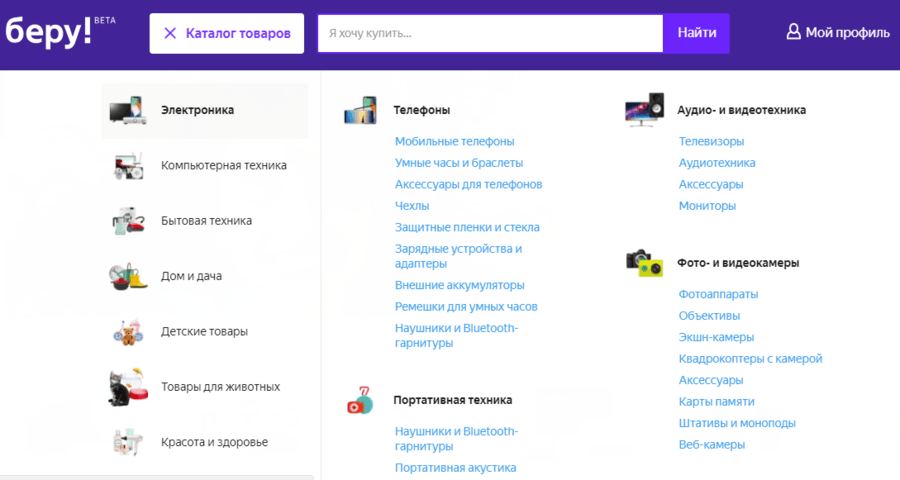This screenshot has width=900, height=480.
Task: Open Фото- и видеокамеры heading
Action: click(738, 262)
